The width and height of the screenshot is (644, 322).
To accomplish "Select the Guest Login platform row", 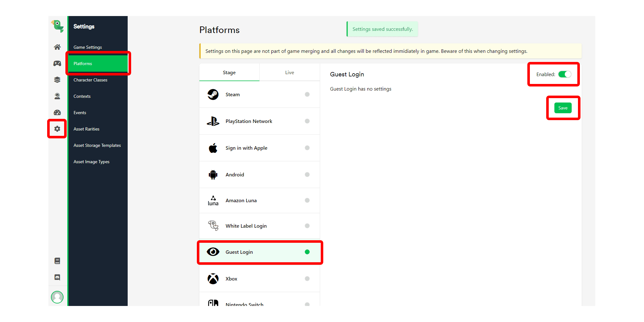I will [259, 252].
